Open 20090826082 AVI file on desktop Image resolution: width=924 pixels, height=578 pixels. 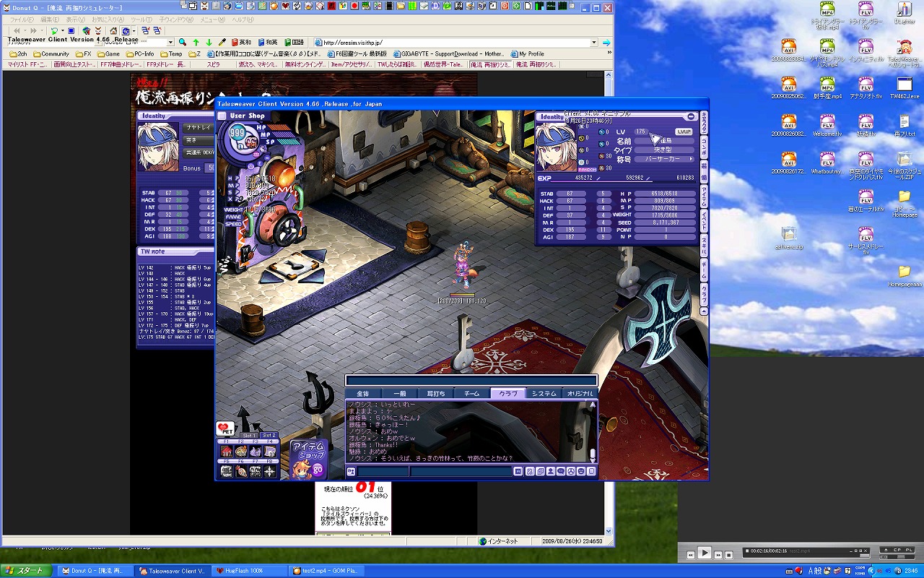pyautogui.click(x=789, y=124)
